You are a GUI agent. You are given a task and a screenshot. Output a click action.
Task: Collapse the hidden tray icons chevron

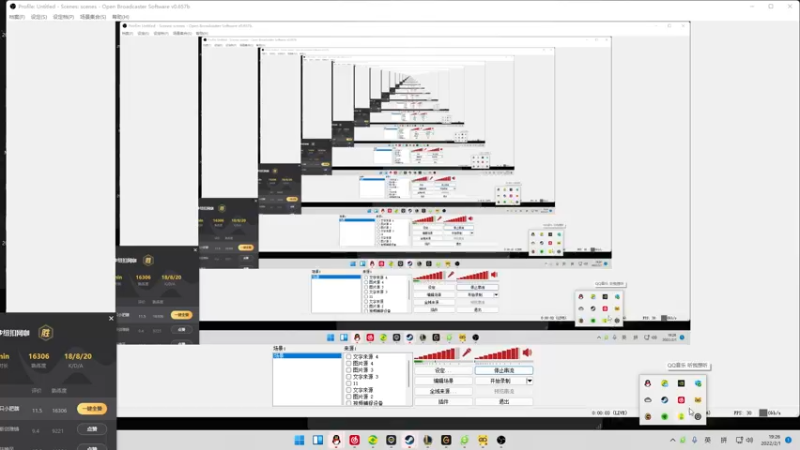click(672, 440)
